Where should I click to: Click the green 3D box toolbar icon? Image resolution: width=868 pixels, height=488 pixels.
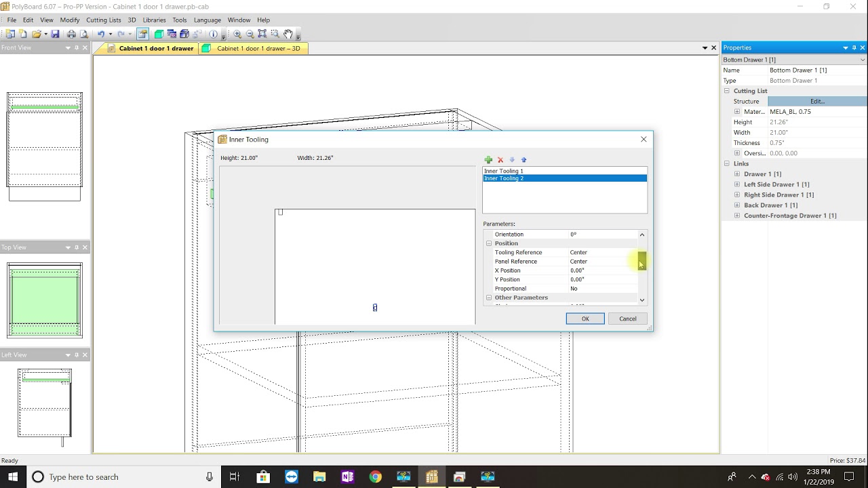(159, 34)
